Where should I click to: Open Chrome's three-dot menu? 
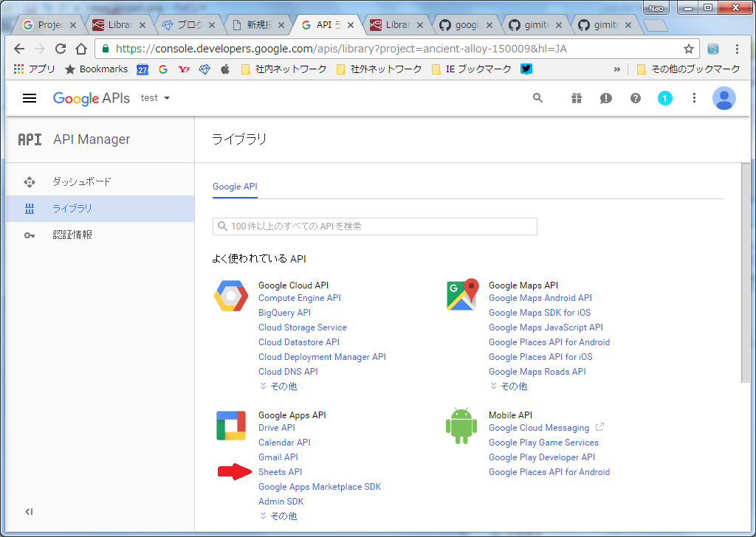[737, 49]
